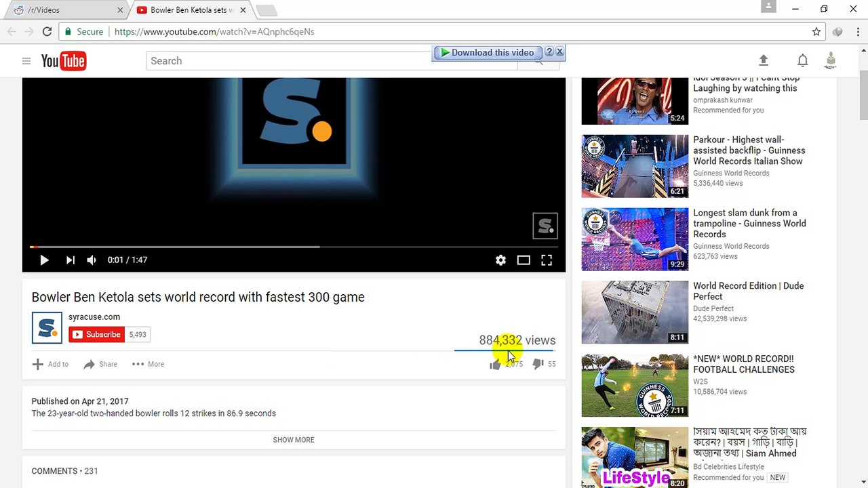Viewport: 868px width, 488px height.
Task: Seek on the video progress bar
Action: (x=294, y=247)
